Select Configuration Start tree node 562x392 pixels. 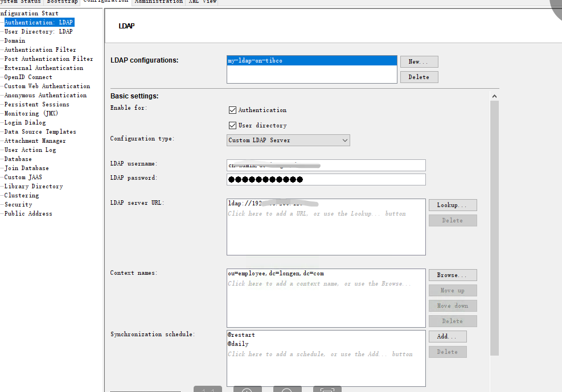click(29, 13)
